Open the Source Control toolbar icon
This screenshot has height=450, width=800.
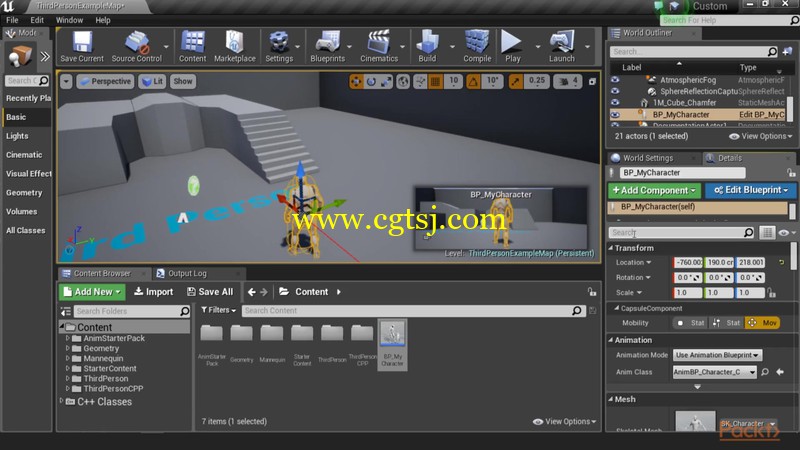click(137, 46)
